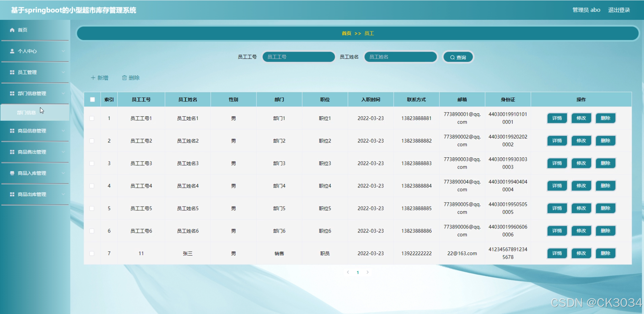
Task: Click the 商品入库管理 sidebar icon
Action: [12, 173]
